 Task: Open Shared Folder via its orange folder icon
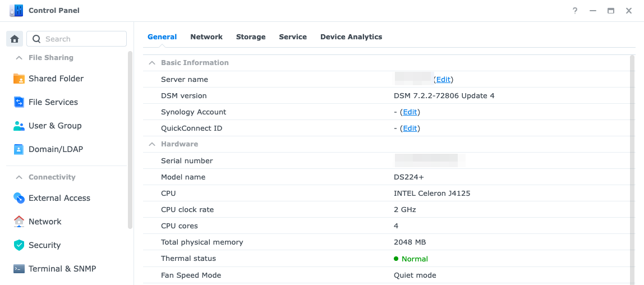point(19,79)
